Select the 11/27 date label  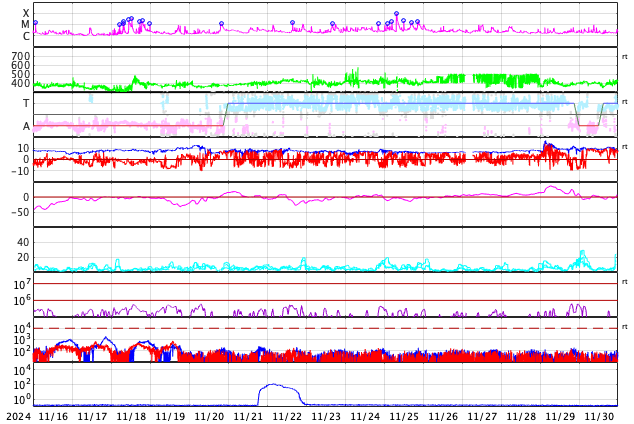point(482,416)
